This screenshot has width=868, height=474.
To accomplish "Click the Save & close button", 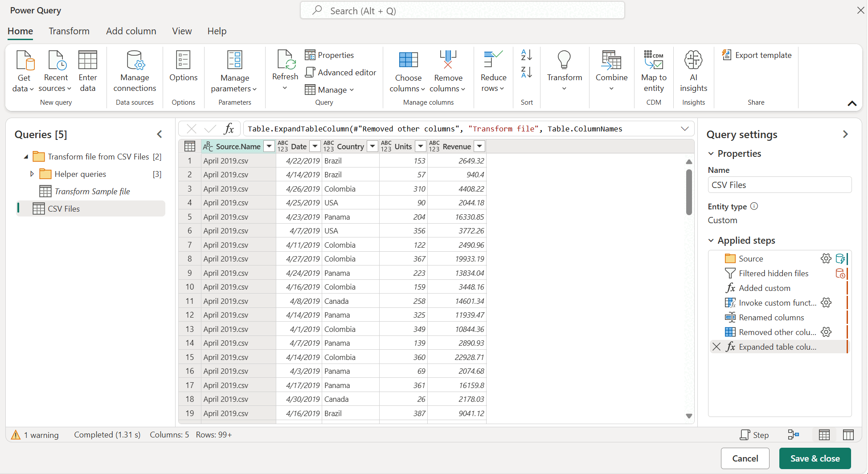I will [x=815, y=458].
